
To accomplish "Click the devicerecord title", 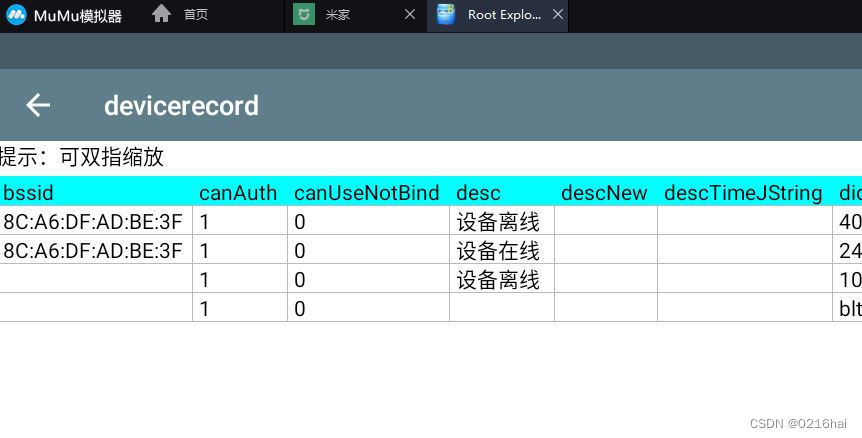I will 181,106.
